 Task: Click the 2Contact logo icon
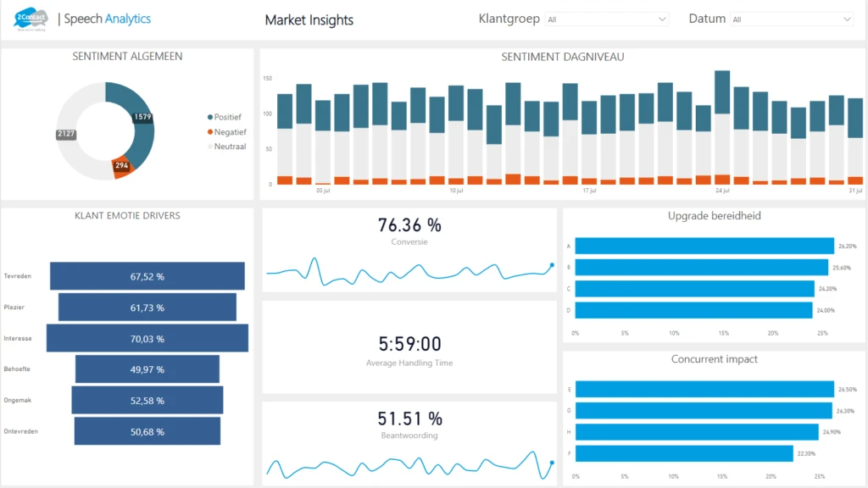31,19
